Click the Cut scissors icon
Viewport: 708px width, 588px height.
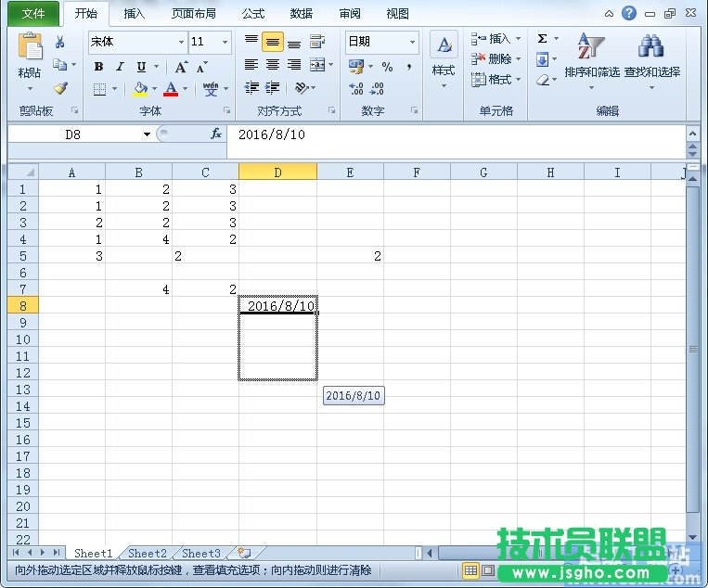[60, 43]
